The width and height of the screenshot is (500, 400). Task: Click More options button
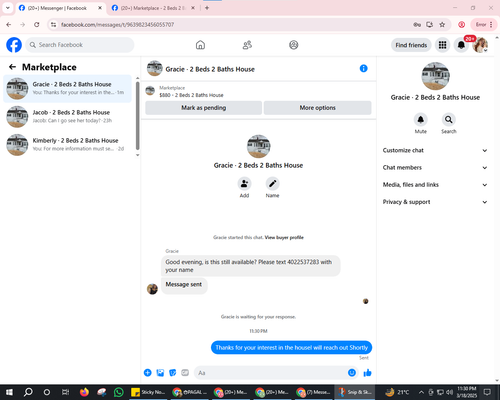tap(317, 108)
